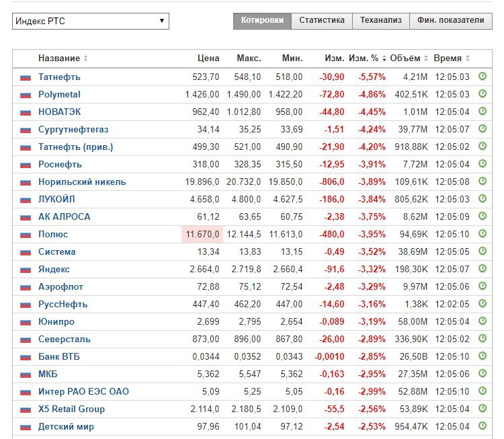The image size is (504, 439).
Task: Click the Банк ВТБ volume 26,50B
Action: (x=414, y=357)
